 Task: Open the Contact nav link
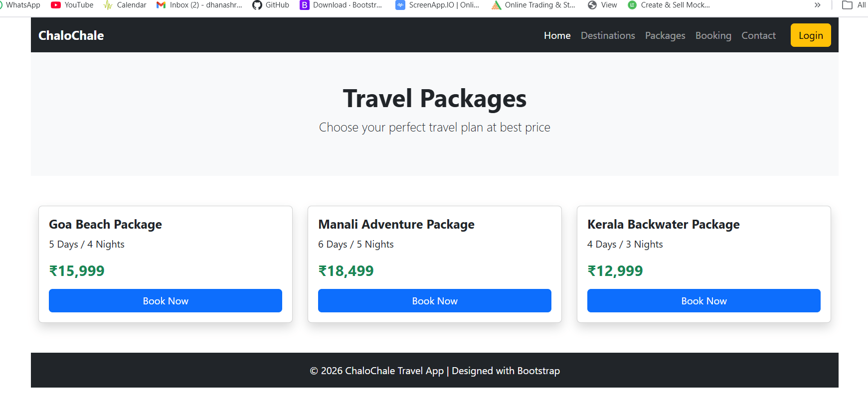pyautogui.click(x=758, y=35)
